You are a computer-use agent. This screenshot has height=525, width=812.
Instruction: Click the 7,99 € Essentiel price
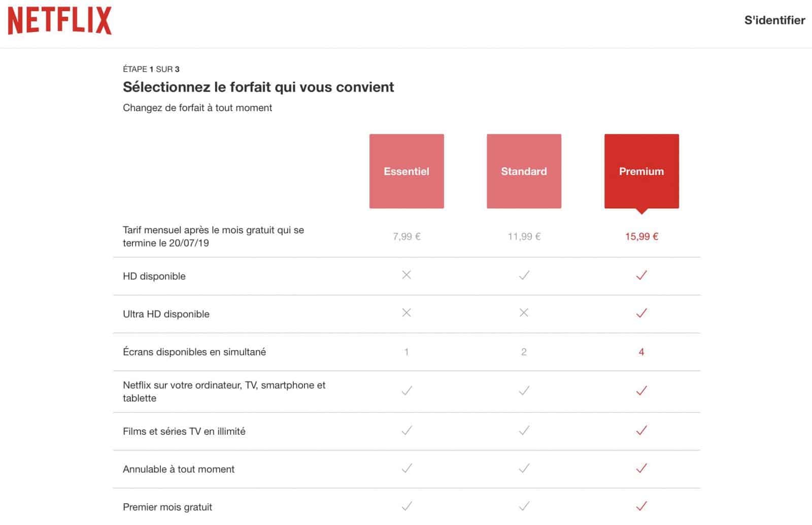click(406, 236)
